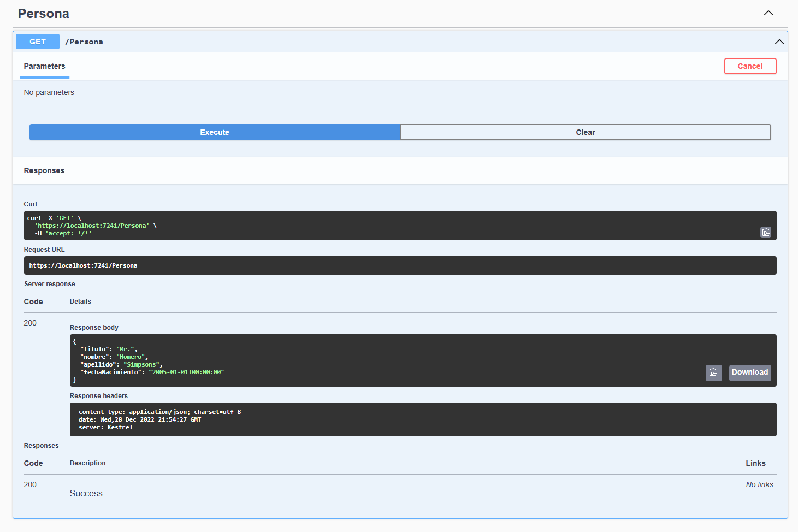The width and height of the screenshot is (798, 532).
Task: Download the response body
Action: coord(749,373)
